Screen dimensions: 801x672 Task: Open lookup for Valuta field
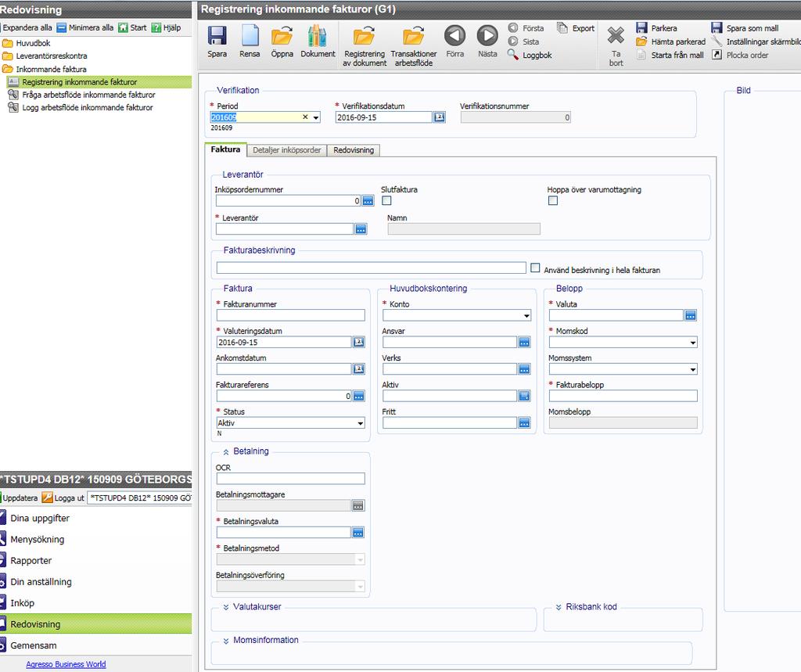[691, 315]
